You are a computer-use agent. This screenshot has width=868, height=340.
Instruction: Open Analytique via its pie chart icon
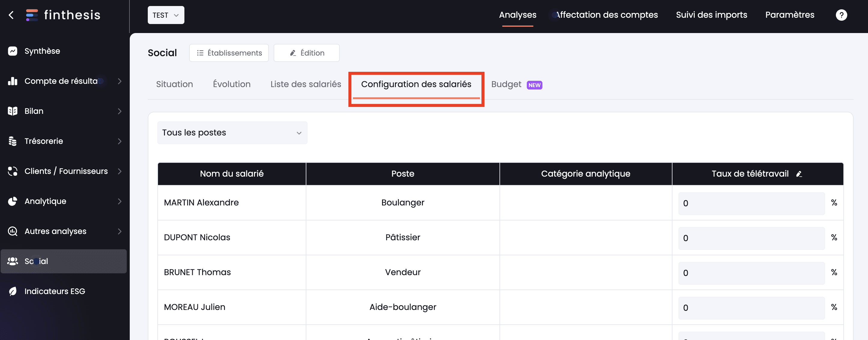(x=12, y=201)
